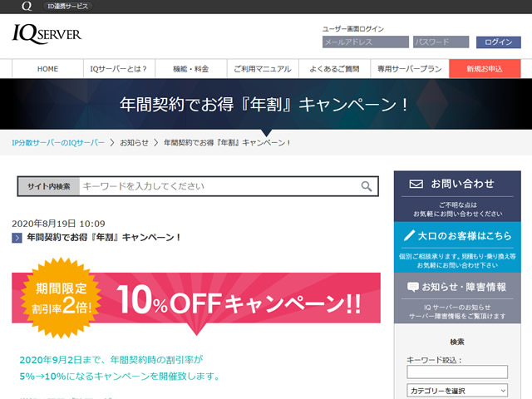Go to HOME menu item
The height and width of the screenshot is (399, 532).
point(48,69)
